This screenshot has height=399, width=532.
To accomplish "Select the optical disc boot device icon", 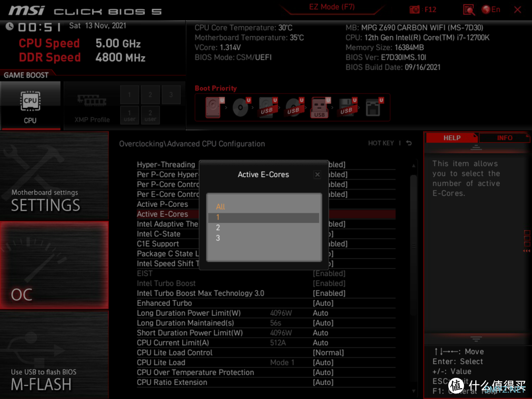I will (241, 107).
